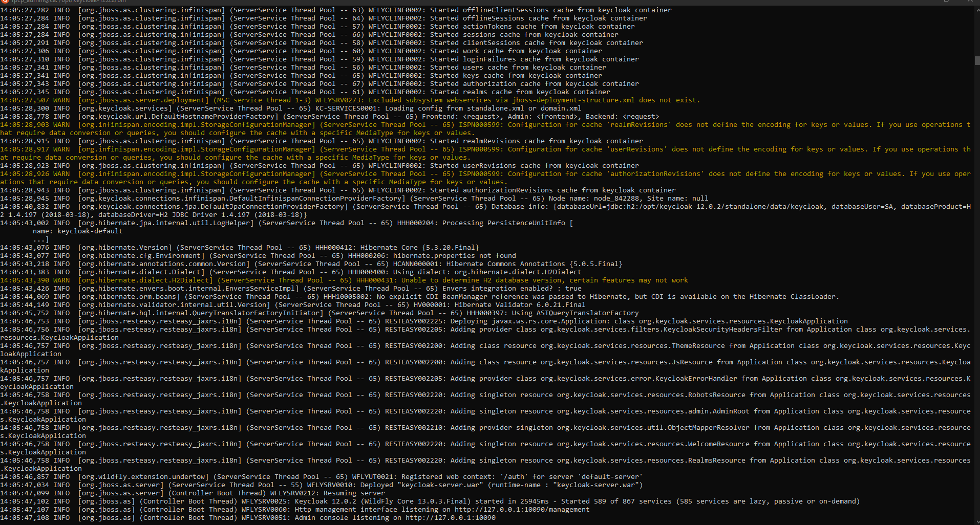Click 'HHH000397:' message code
This screenshot has height=525, width=980.
(487, 313)
